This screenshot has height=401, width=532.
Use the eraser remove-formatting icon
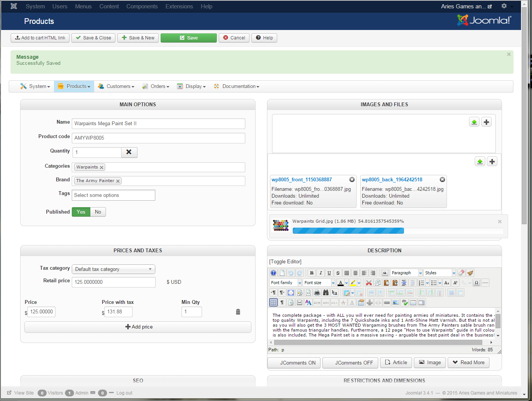[x=461, y=273]
